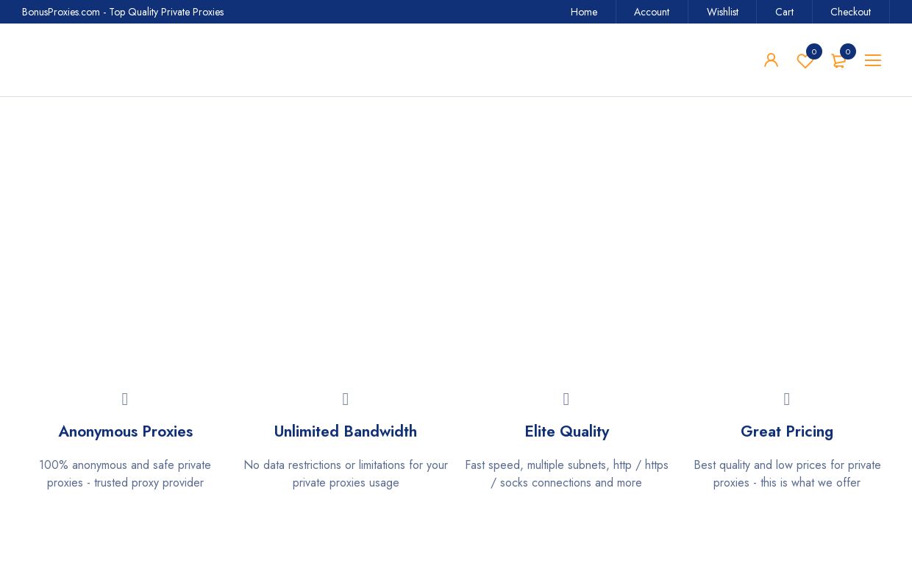Click the Anonymous Proxies feature icon
This screenshot has width=912, height=588.
(x=125, y=399)
